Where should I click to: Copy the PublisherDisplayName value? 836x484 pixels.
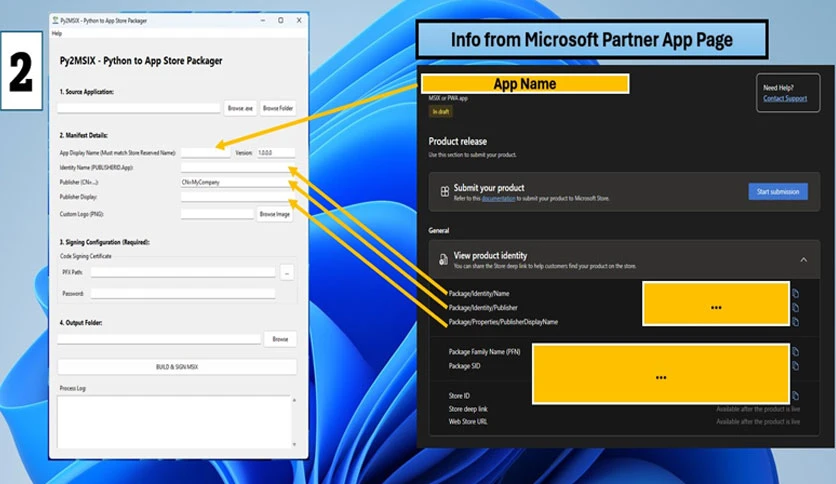tap(795, 322)
